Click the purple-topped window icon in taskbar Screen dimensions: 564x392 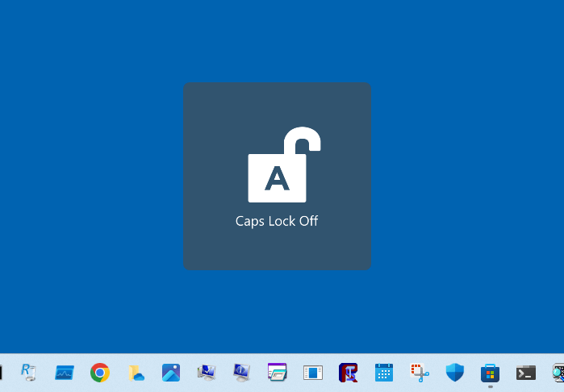(278, 372)
